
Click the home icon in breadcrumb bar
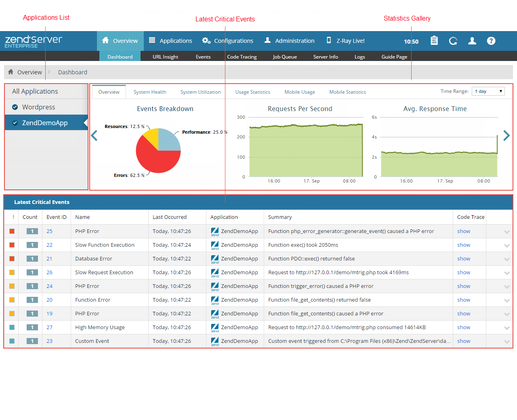click(x=11, y=72)
